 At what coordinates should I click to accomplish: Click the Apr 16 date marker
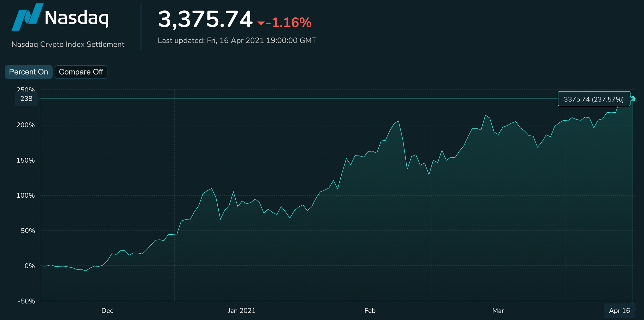click(619, 311)
